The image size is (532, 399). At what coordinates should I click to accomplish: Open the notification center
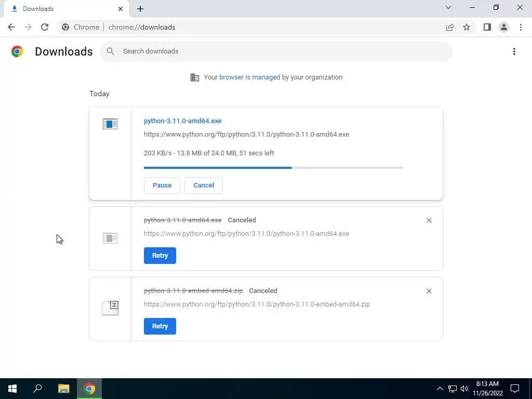(515, 389)
